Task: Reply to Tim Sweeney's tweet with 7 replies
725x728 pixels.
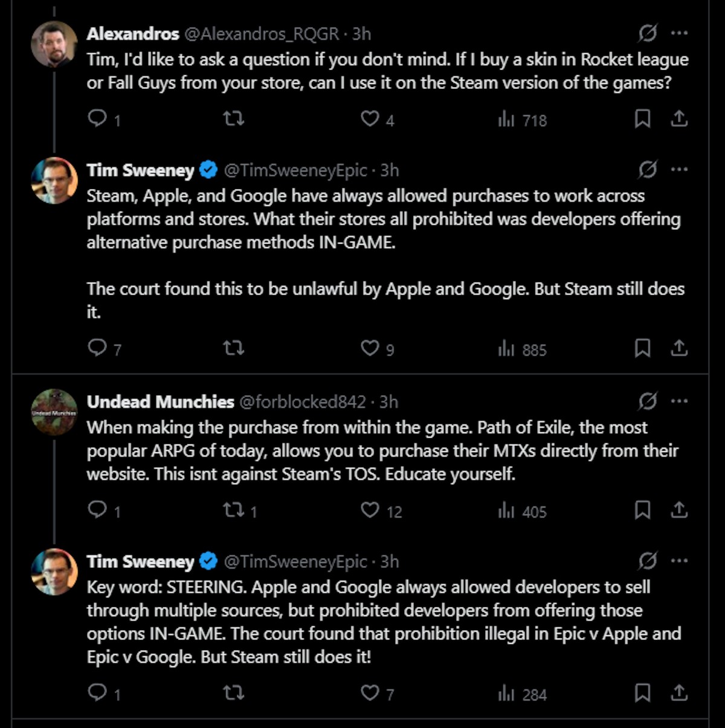Action: (97, 348)
